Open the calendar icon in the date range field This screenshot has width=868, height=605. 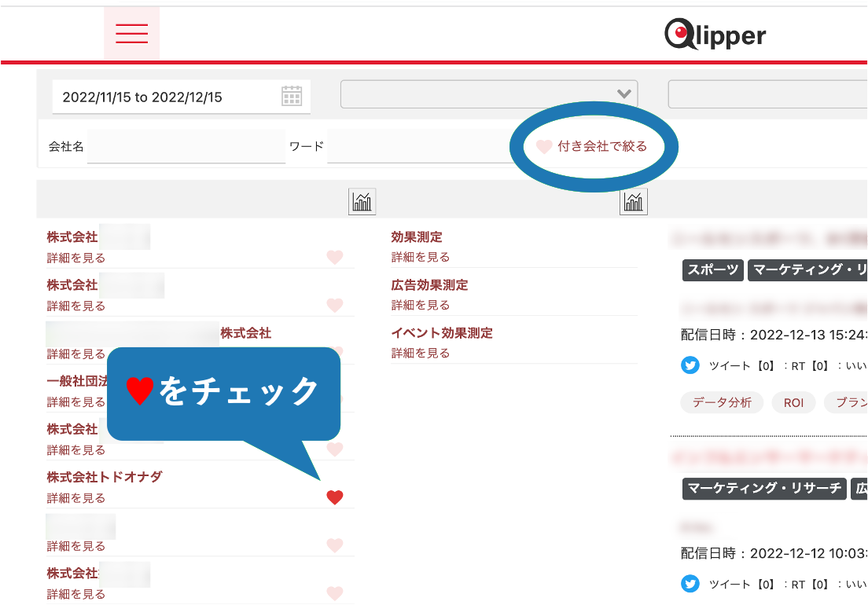292,95
